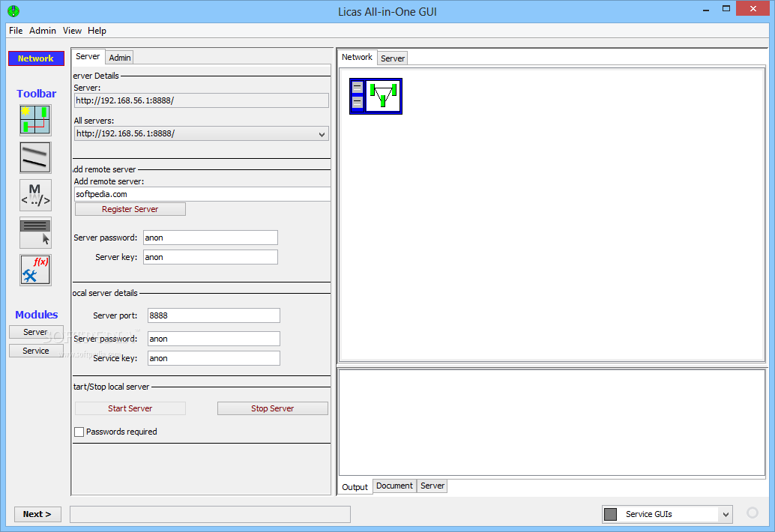Select the Server tab in left panel
Image resolution: width=775 pixels, height=532 pixels.
[x=88, y=57]
